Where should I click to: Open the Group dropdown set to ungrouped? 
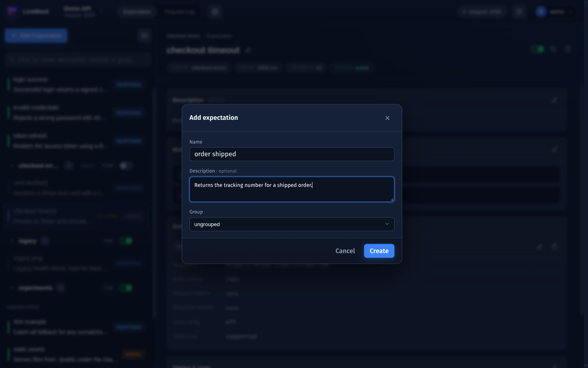click(x=292, y=224)
